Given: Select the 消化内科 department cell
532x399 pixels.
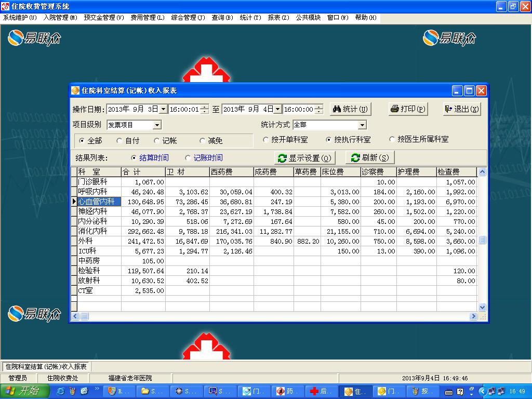Looking at the screenshot, I should click(x=99, y=231).
